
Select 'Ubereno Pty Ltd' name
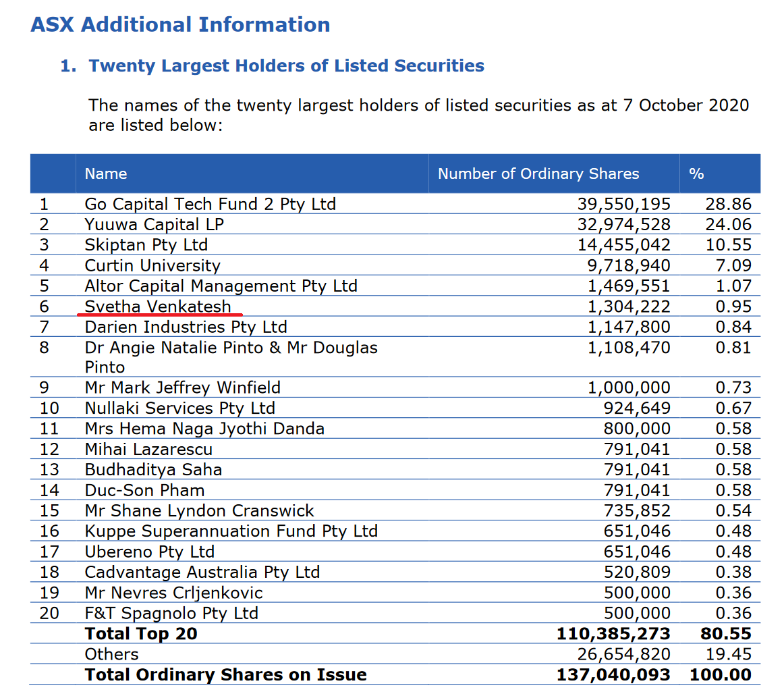tap(150, 552)
